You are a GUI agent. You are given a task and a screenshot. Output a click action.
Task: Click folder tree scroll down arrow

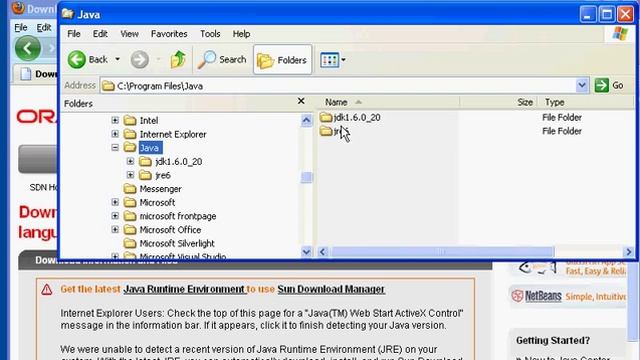(x=306, y=252)
